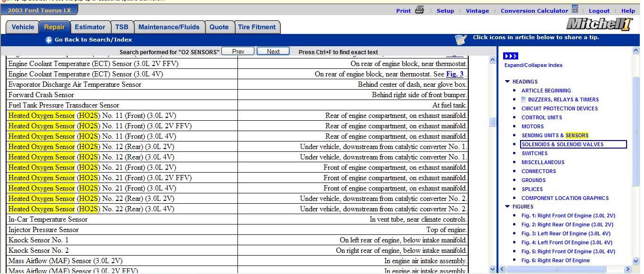Select the Repair tab

pyautogui.click(x=54, y=27)
